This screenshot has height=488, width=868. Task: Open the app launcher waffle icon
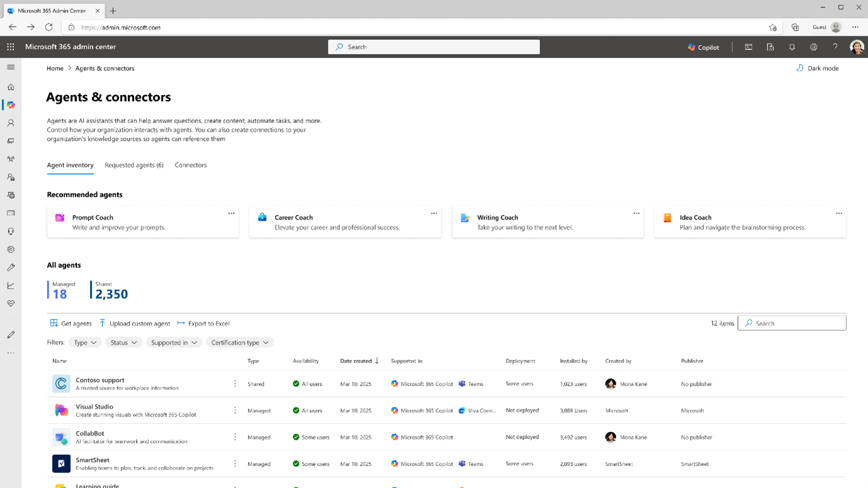click(x=11, y=47)
